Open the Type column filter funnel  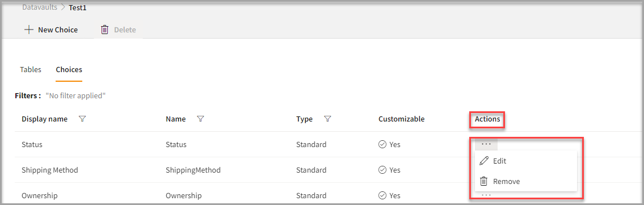327,119
